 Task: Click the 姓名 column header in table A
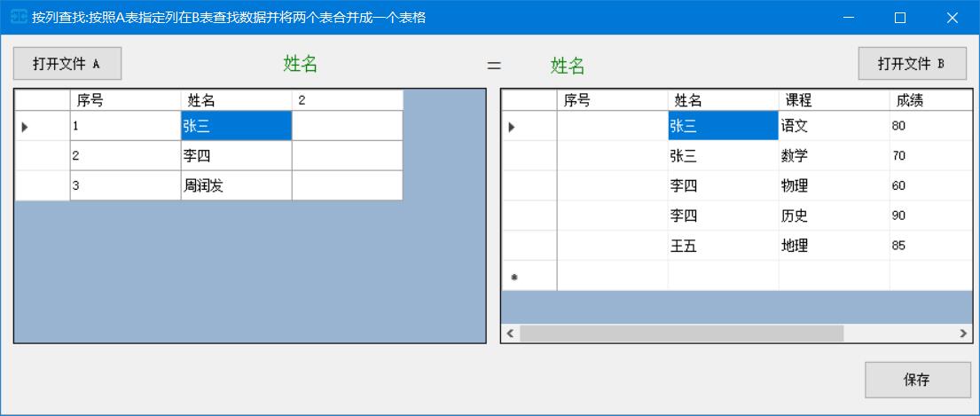[x=236, y=100]
